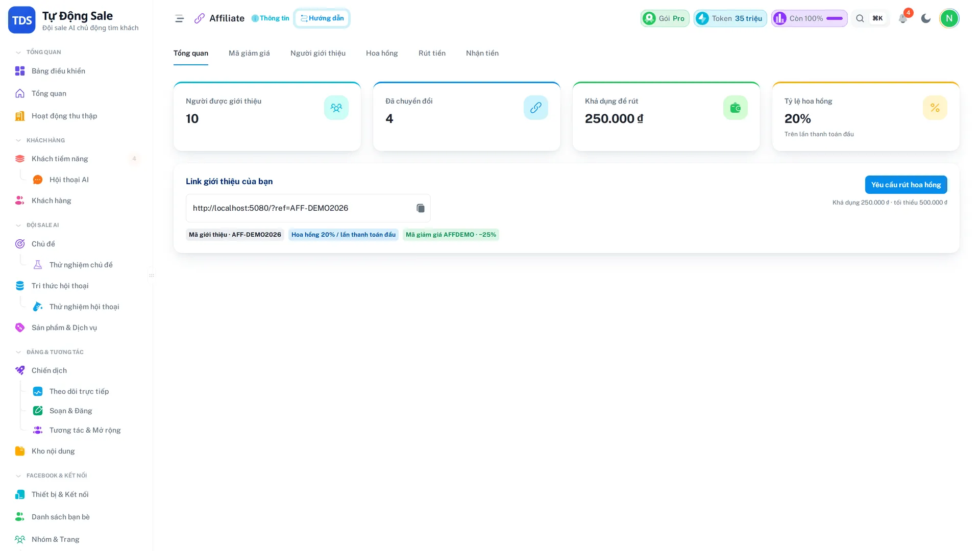Viewport: 980px width, 551px height.
Task: Copy the referral link with the clipboard icon
Action: coord(420,208)
